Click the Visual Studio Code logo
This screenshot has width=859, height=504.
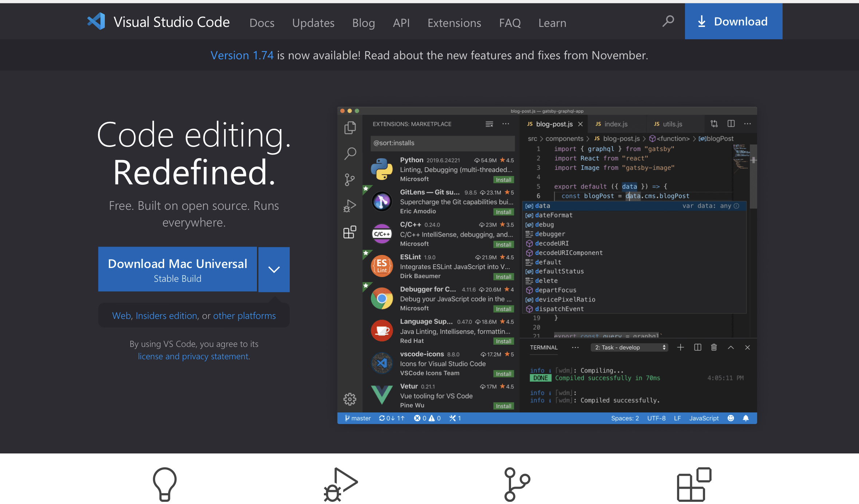pos(96,21)
